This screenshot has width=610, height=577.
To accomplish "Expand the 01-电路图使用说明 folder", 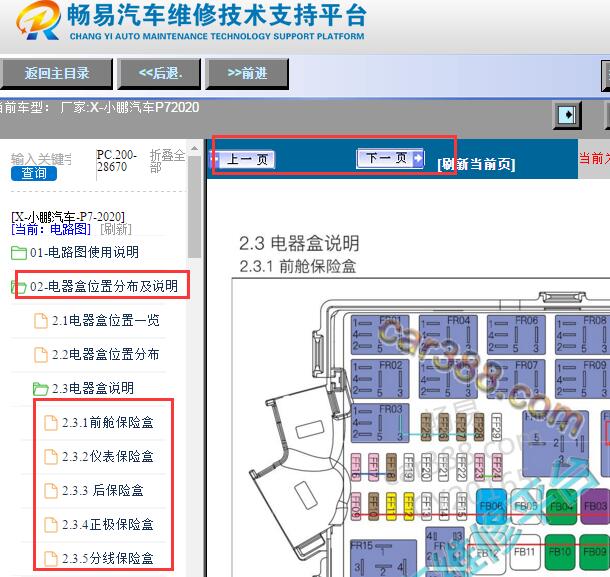I will (84, 252).
